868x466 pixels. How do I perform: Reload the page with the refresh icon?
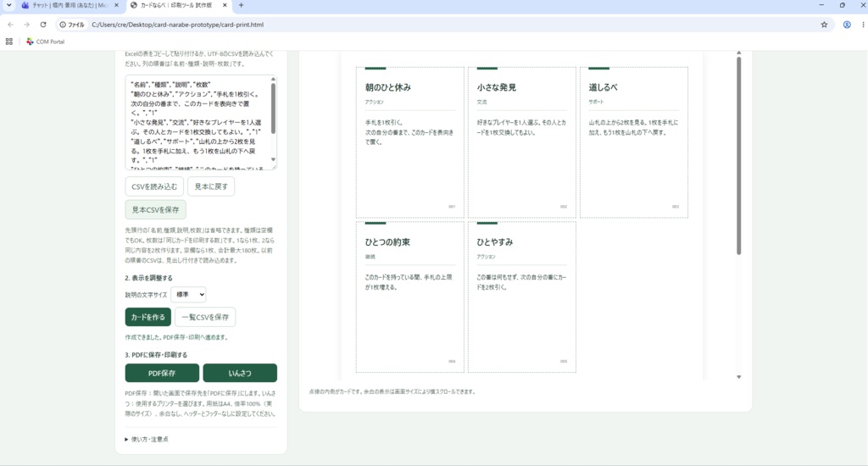[x=43, y=25]
